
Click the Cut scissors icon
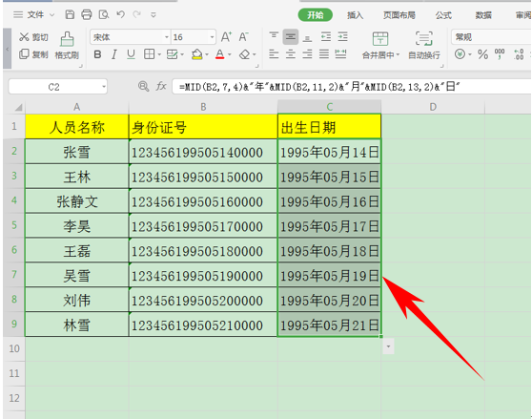point(24,37)
